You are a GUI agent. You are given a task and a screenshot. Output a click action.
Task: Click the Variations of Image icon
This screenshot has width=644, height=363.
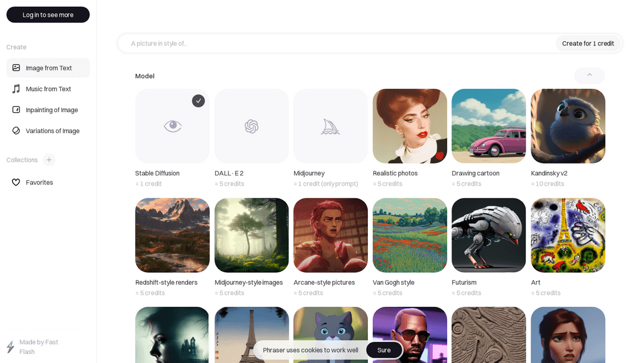point(16,131)
